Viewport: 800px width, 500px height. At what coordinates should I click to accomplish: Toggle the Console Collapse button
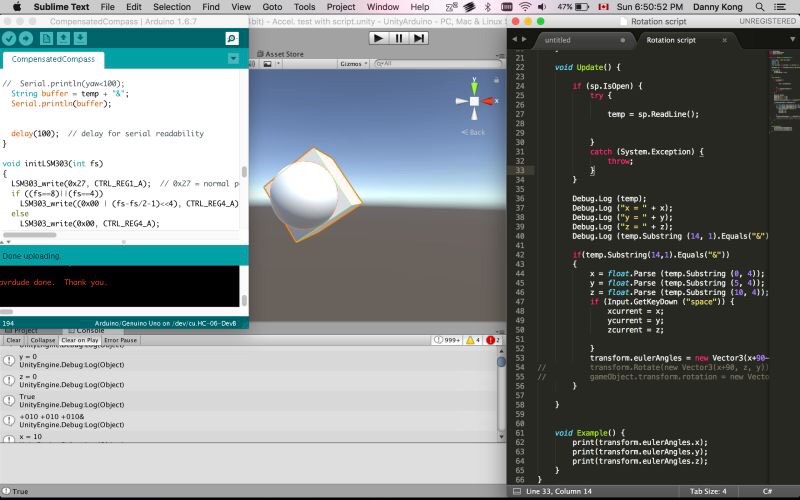click(42, 340)
